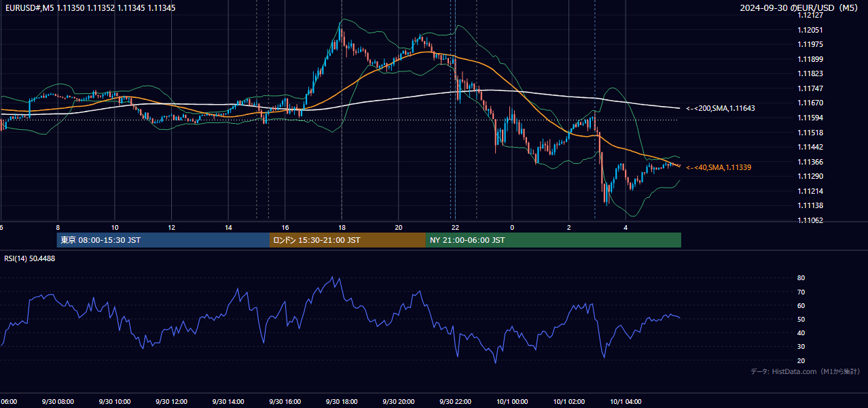Click price axis label 1.12051
The image size is (868, 408).
[x=810, y=30]
